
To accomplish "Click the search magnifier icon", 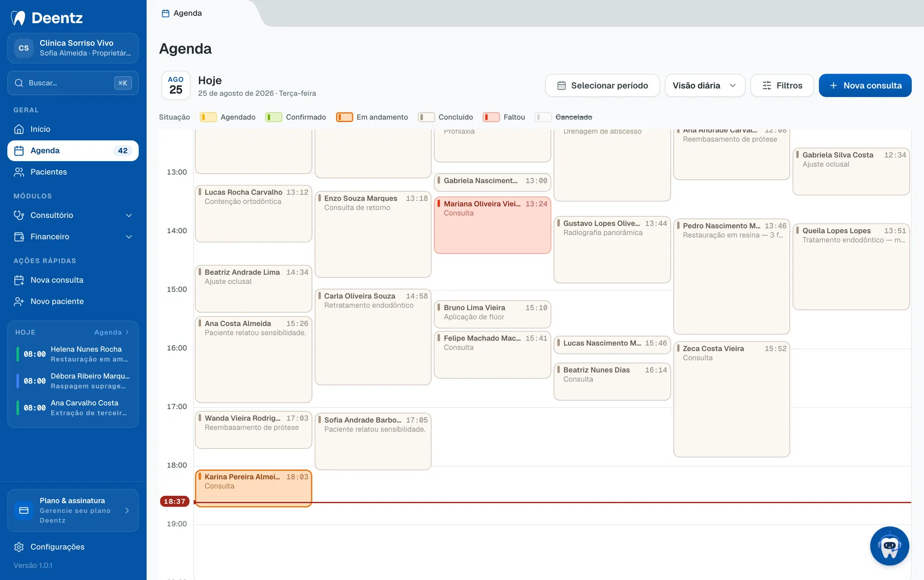I will (x=19, y=83).
